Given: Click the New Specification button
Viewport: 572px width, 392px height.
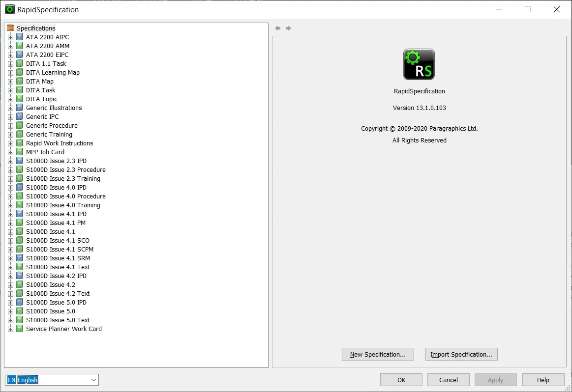Looking at the screenshot, I should click(x=378, y=355).
